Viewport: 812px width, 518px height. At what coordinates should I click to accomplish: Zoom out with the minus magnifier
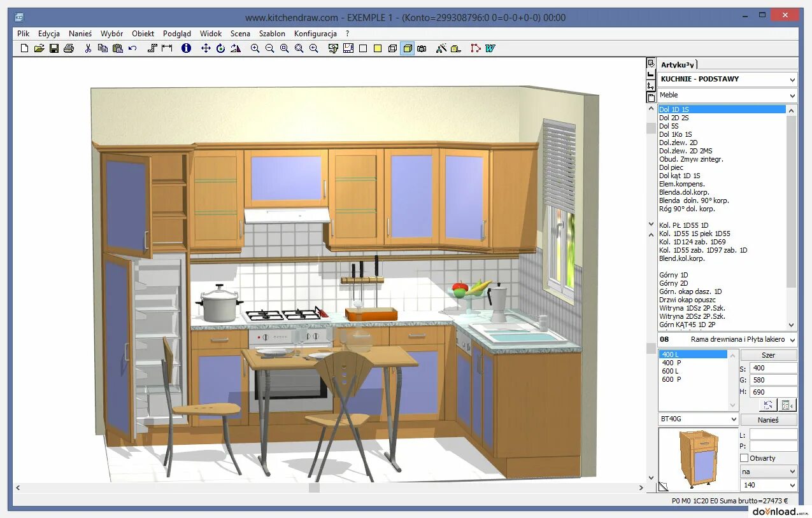point(269,48)
